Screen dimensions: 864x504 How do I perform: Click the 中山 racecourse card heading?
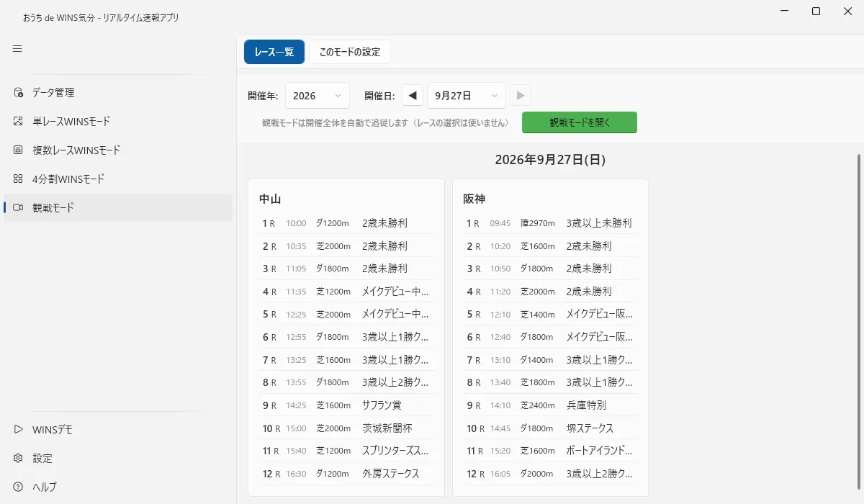269,199
